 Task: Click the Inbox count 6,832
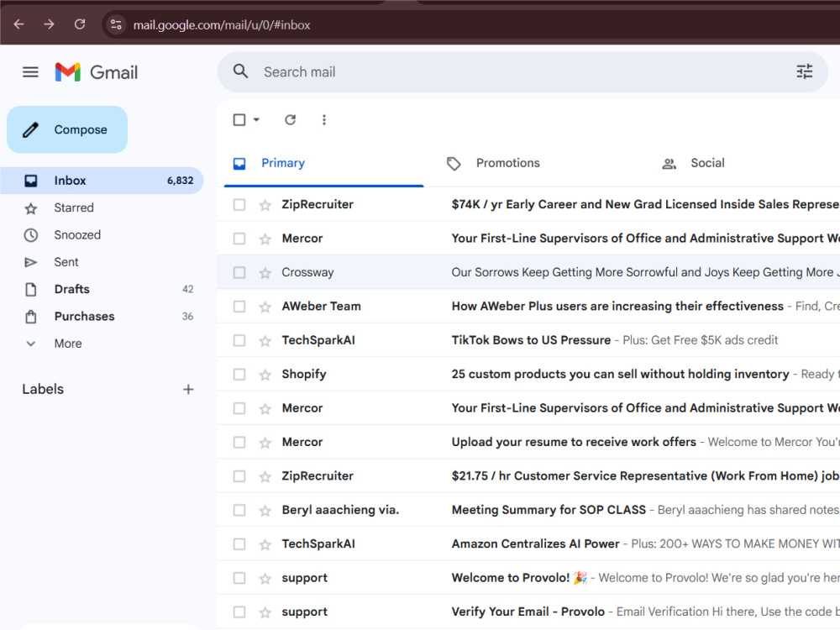point(180,181)
